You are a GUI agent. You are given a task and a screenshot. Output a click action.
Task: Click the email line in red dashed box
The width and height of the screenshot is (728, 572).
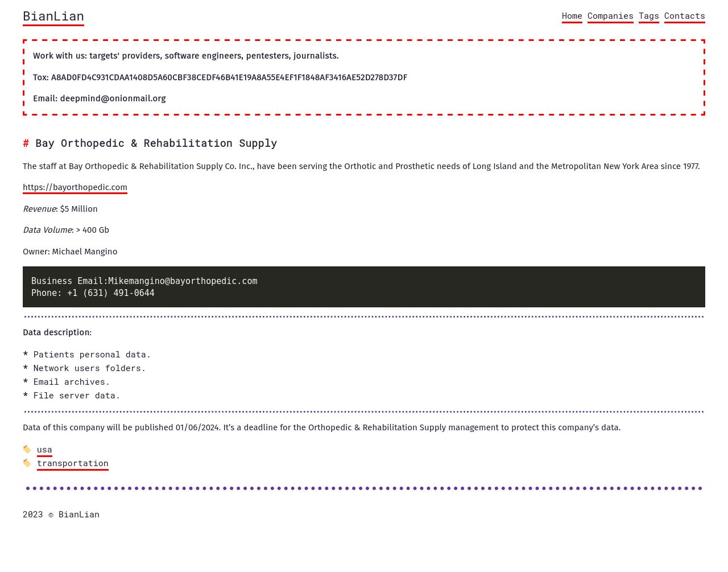coord(100,98)
